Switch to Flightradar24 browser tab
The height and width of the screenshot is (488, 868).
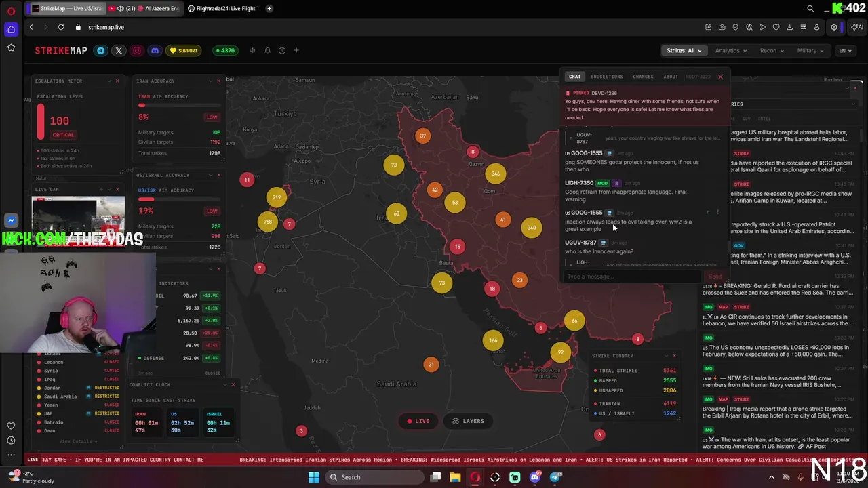tap(222, 8)
